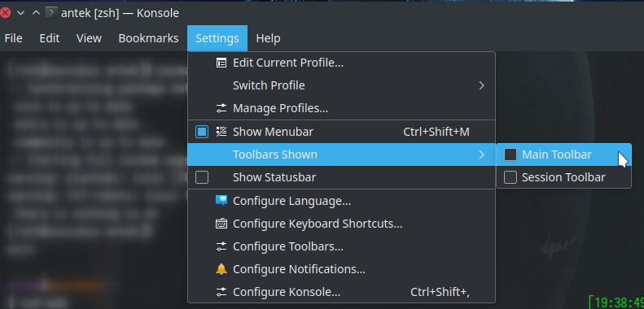
Task: Click the Ctrl+Shift+M shortcut text
Action: pyautogui.click(x=436, y=132)
